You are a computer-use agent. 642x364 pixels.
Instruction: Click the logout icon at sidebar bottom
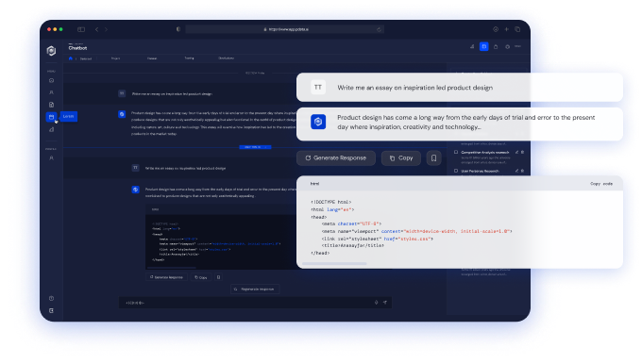51,311
